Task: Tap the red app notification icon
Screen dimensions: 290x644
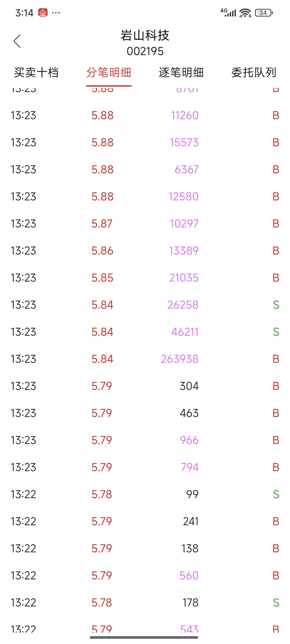Action: coord(43,13)
